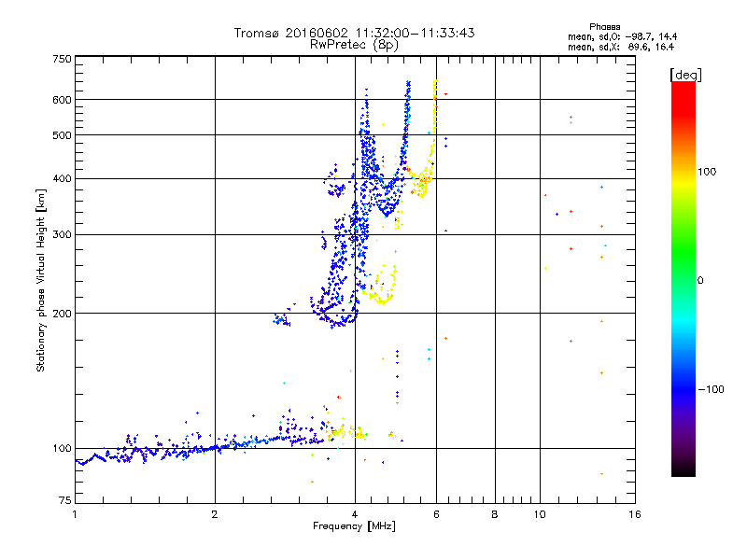Click the x-axis label 'Frequency [MHz]'
The width and height of the screenshot is (747, 560).
click(x=354, y=526)
